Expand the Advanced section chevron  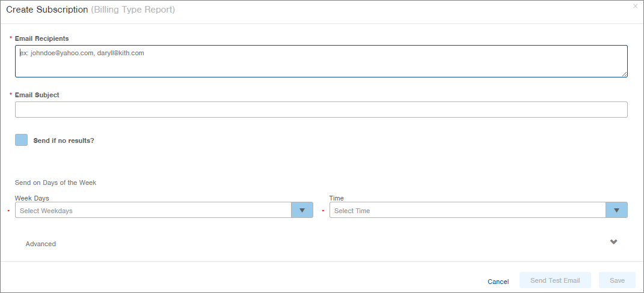coord(613,242)
